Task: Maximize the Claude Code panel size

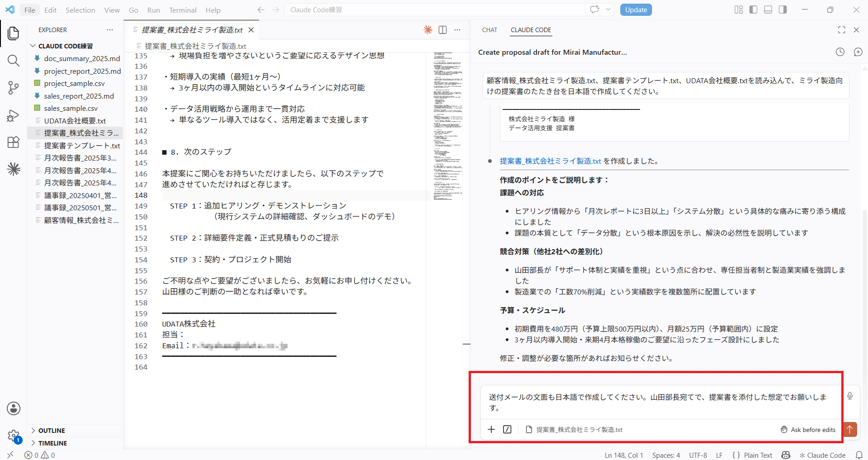Action: pos(842,30)
